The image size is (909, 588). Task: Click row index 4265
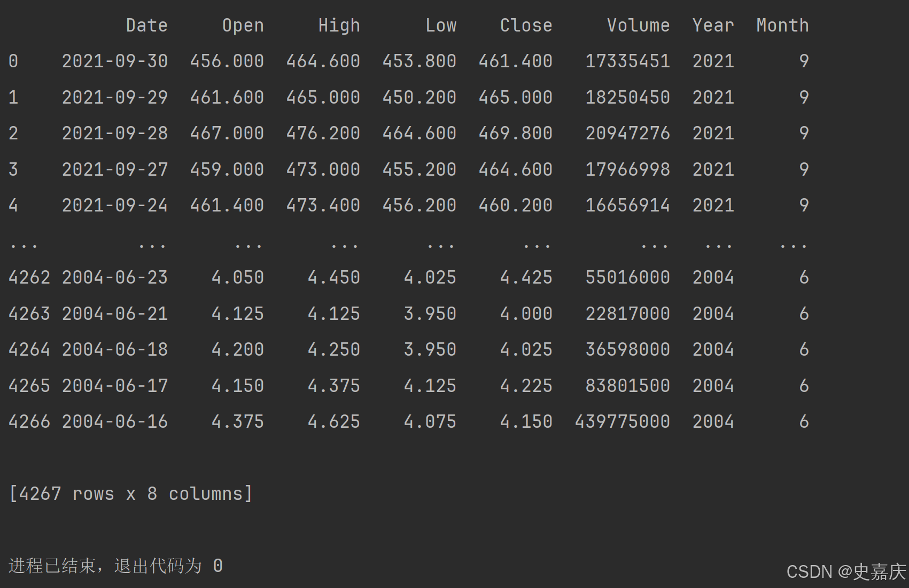pos(29,386)
